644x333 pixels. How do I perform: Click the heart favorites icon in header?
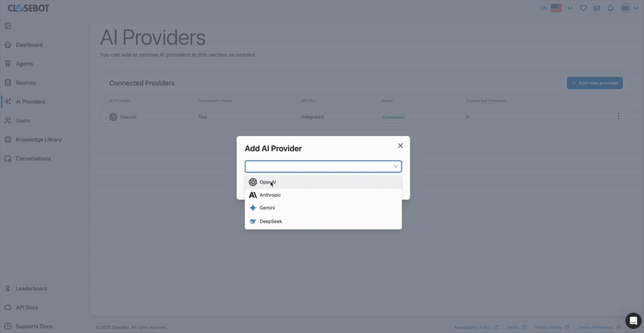[583, 8]
